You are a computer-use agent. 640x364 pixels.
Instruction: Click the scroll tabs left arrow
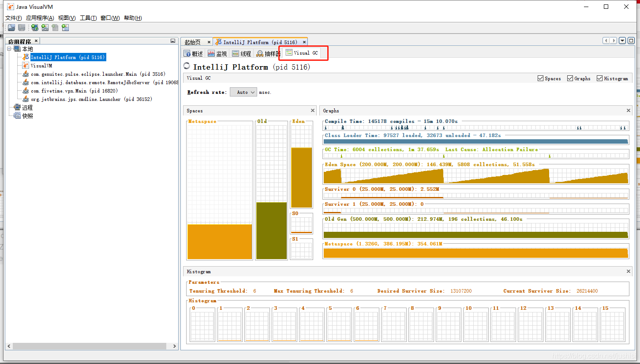click(606, 41)
